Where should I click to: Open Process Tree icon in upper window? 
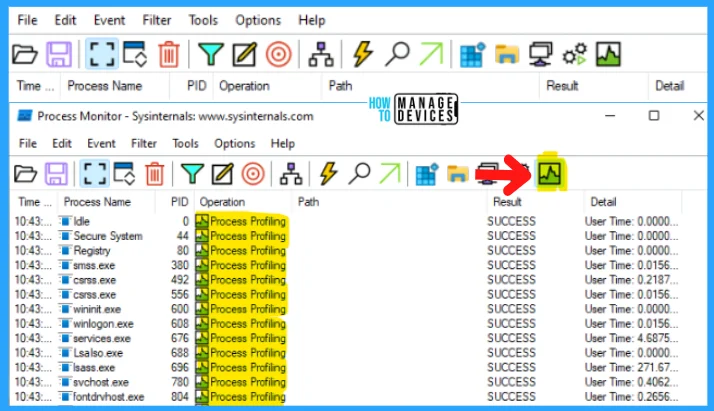321,55
